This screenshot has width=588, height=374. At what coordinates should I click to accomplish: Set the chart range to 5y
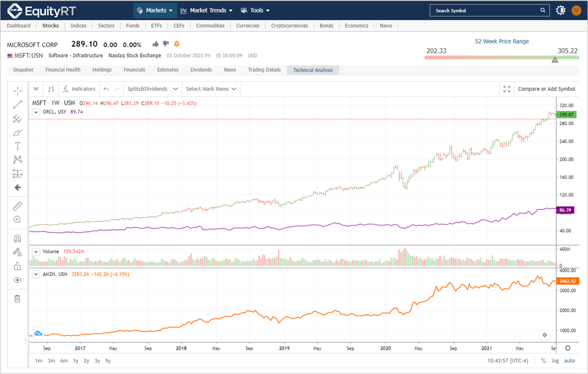click(x=108, y=361)
